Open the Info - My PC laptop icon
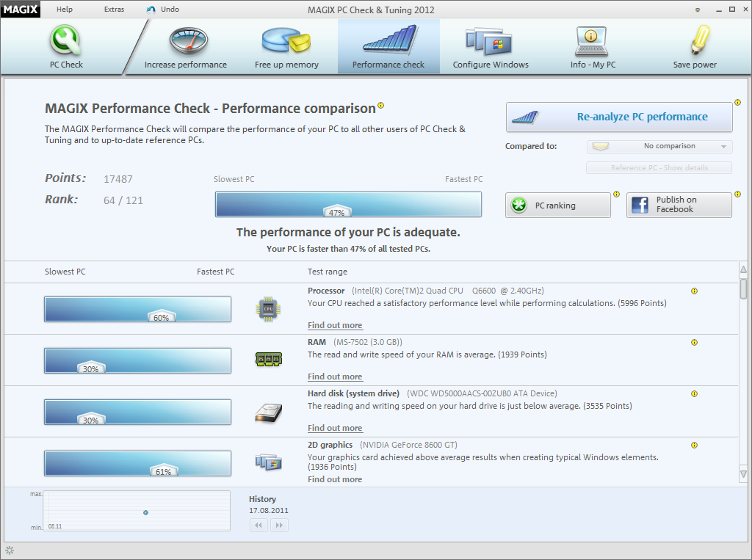 (x=591, y=41)
